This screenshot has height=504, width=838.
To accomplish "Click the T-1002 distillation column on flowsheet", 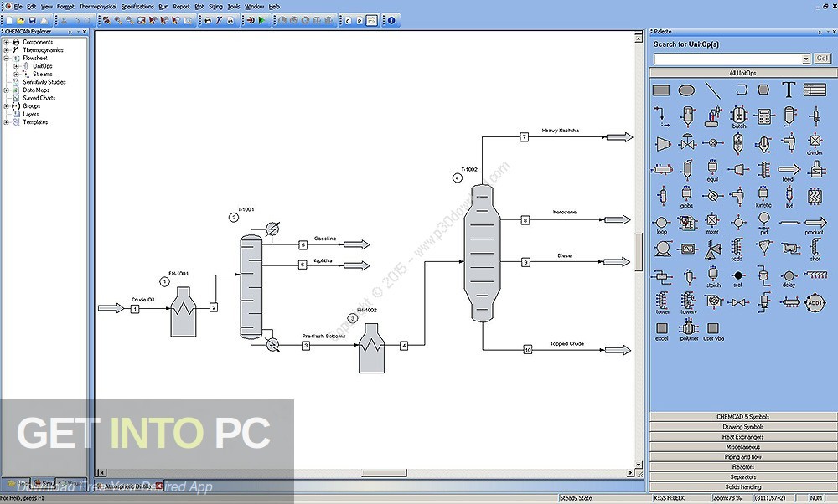I will 482,253.
